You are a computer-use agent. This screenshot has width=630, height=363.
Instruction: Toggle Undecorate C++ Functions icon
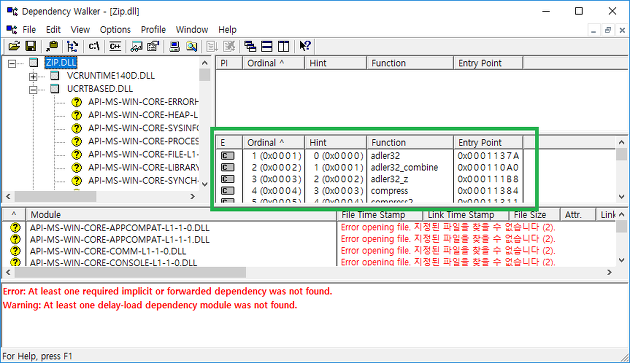[115, 47]
